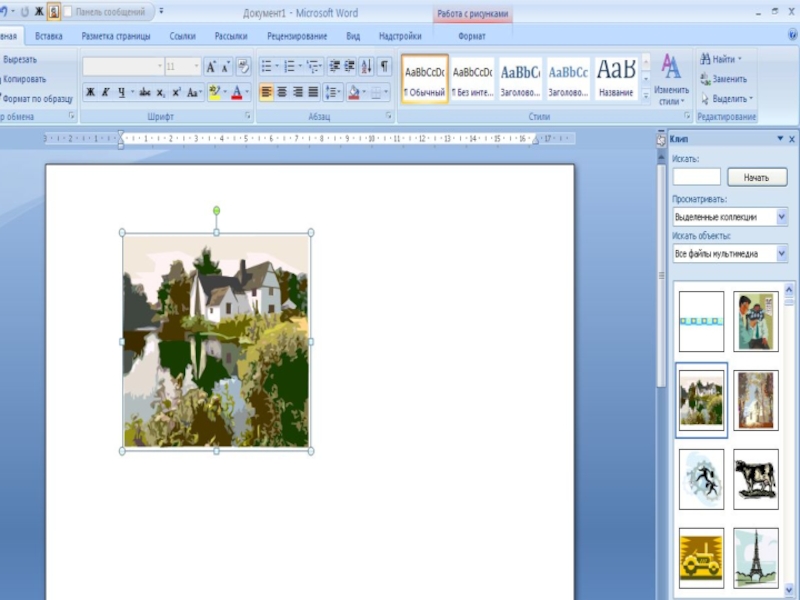800x600 pixels.
Task: Click the strikethrough (abc) icon
Action: click(145, 92)
